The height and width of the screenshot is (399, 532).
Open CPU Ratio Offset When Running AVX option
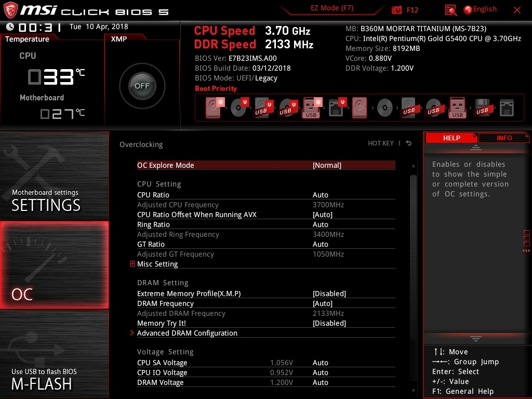[266, 215]
